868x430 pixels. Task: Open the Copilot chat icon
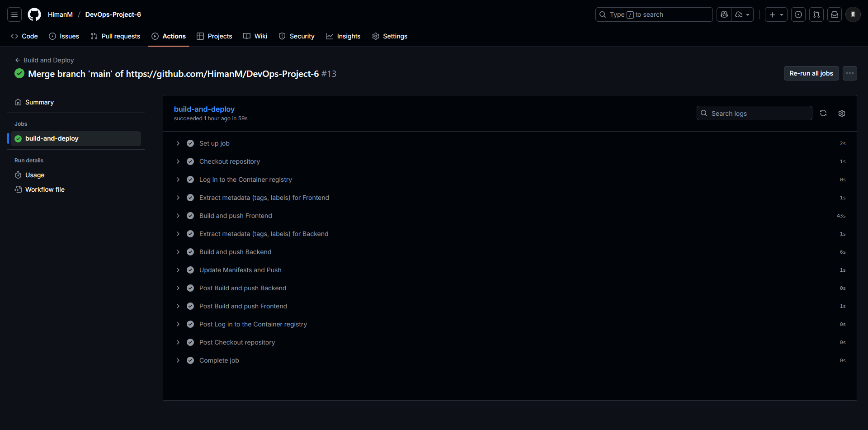point(724,14)
